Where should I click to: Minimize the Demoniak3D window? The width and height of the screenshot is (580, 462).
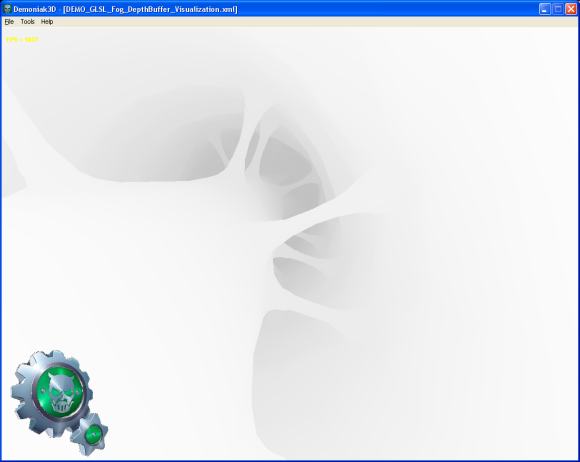click(x=544, y=9)
